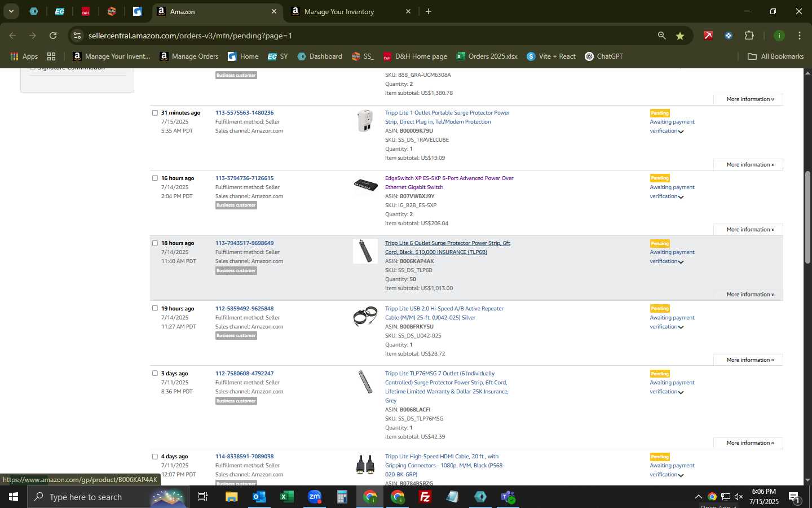Open the Chrome zoom magnifier icon
812x508 pixels.
(x=661, y=36)
